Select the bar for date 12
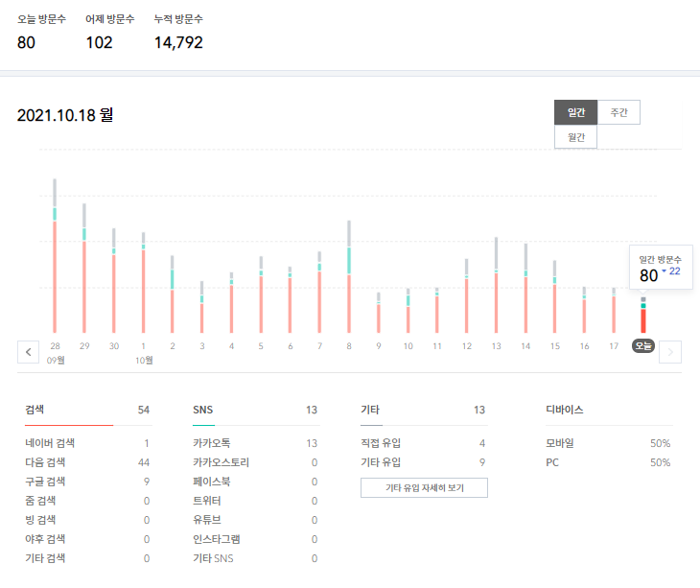This screenshot has width=700, height=588. pyautogui.click(x=467, y=296)
